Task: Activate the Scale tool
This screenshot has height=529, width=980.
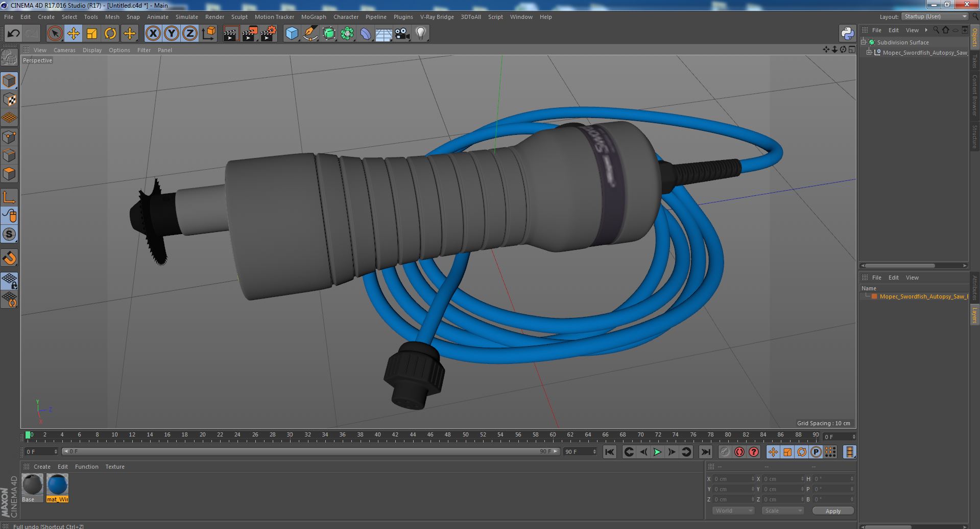Action: [x=92, y=34]
